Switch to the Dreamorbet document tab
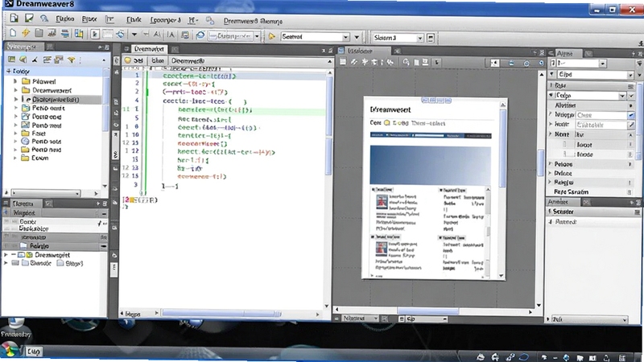644x362 pixels. tap(149, 49)
